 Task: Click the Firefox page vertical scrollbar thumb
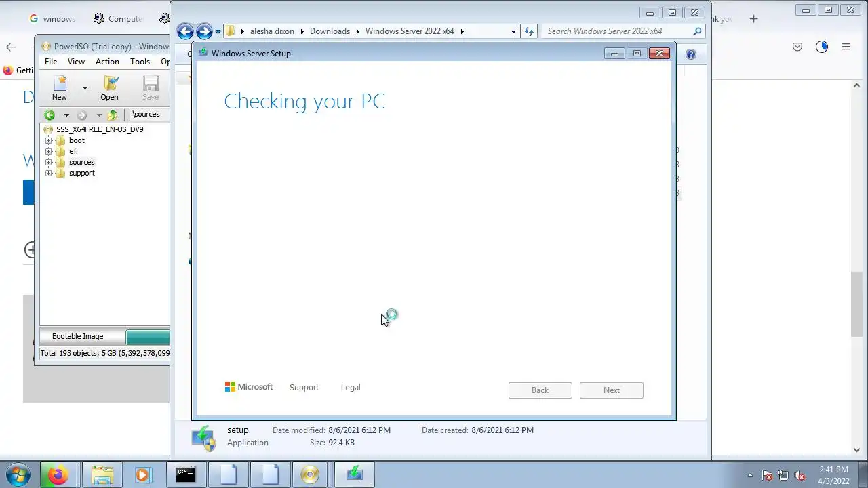857,303
